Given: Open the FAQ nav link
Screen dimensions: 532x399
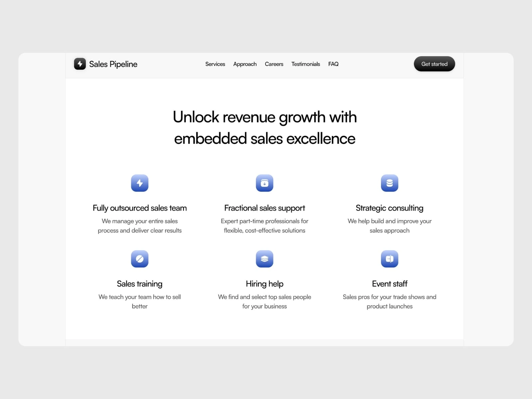Looking at the screenshot, I should click(x=333, y=64).
